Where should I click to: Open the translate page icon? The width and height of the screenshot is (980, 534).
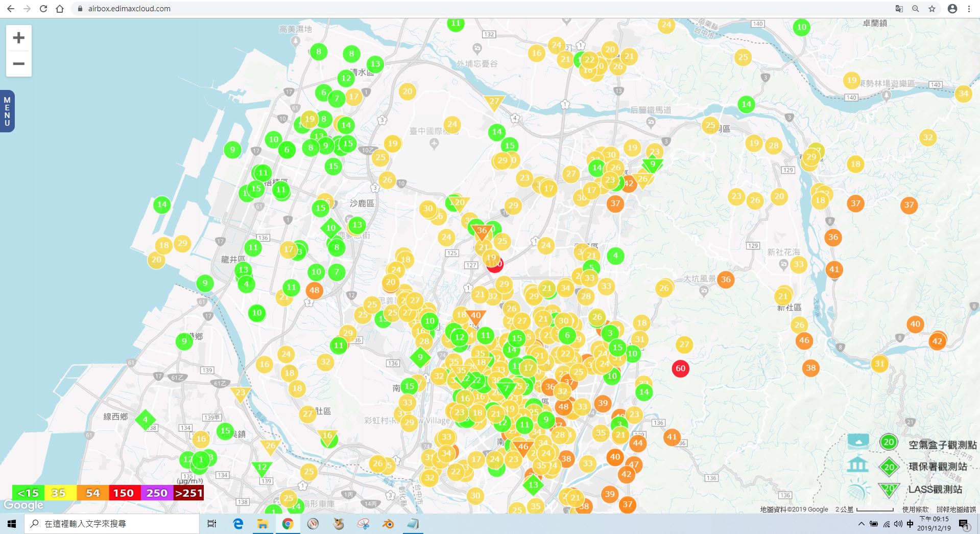coord(899,9)
